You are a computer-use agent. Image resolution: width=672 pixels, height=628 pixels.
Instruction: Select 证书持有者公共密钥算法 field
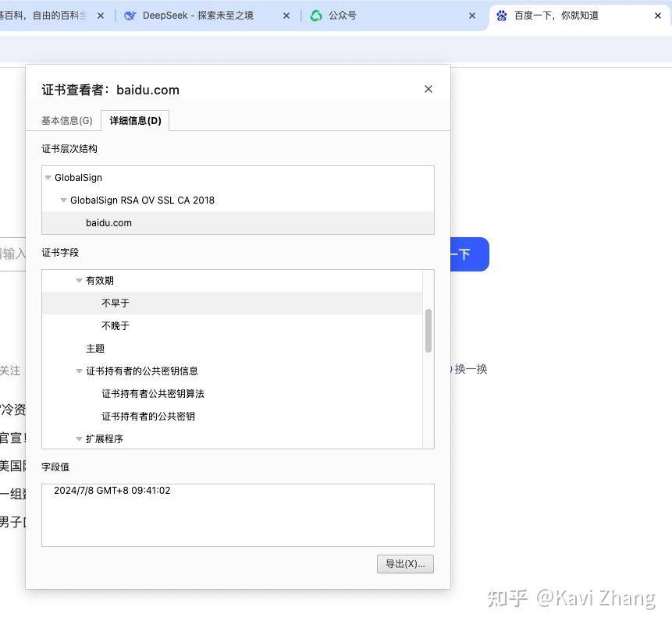tap(232, 394)
